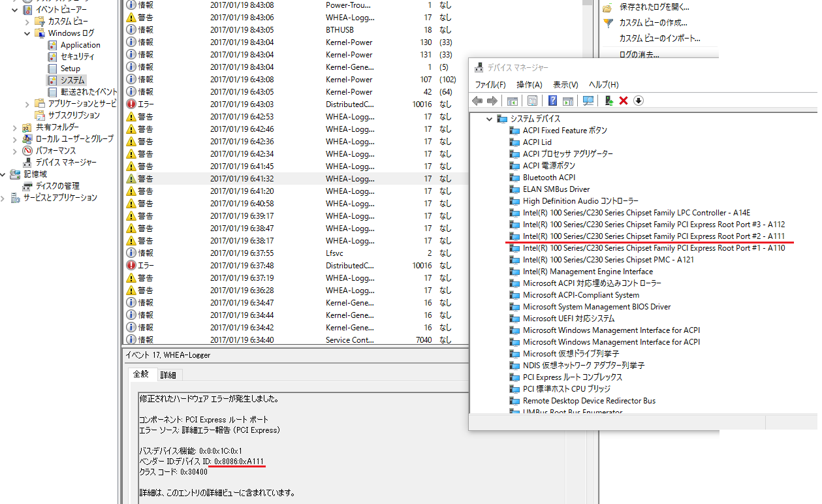Expand the ローカル ユーザーとグループ node

click(x=15, y=139)
